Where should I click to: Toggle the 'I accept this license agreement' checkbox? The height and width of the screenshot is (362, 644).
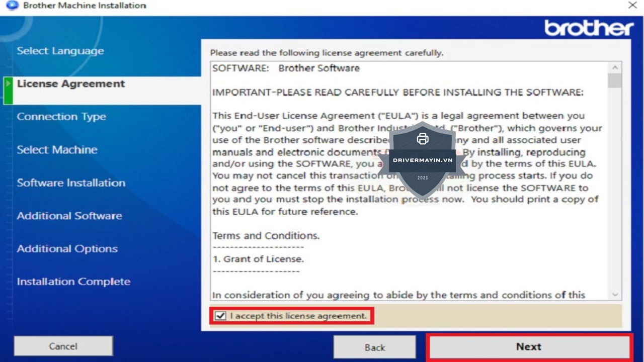pyautogui.click(x=220, y=316)
